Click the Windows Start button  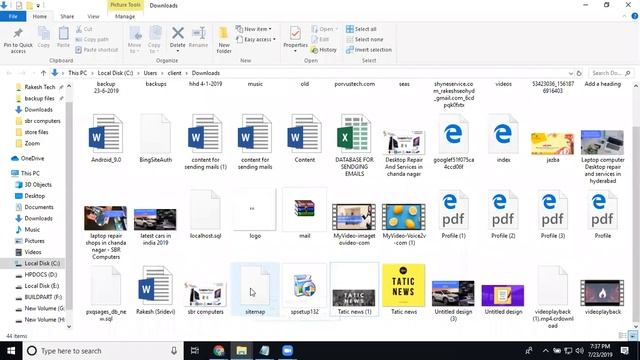click(11, 351)
